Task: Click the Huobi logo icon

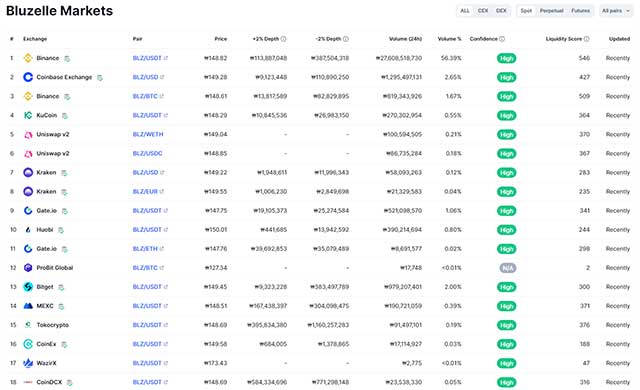Action: pyautogui.click(x=28, y=230)
